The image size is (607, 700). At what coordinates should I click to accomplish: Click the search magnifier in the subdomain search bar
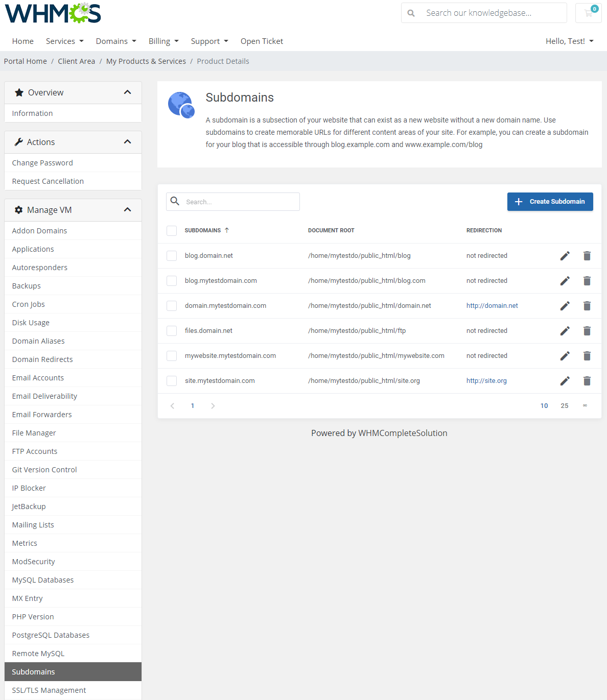[175, 201]
